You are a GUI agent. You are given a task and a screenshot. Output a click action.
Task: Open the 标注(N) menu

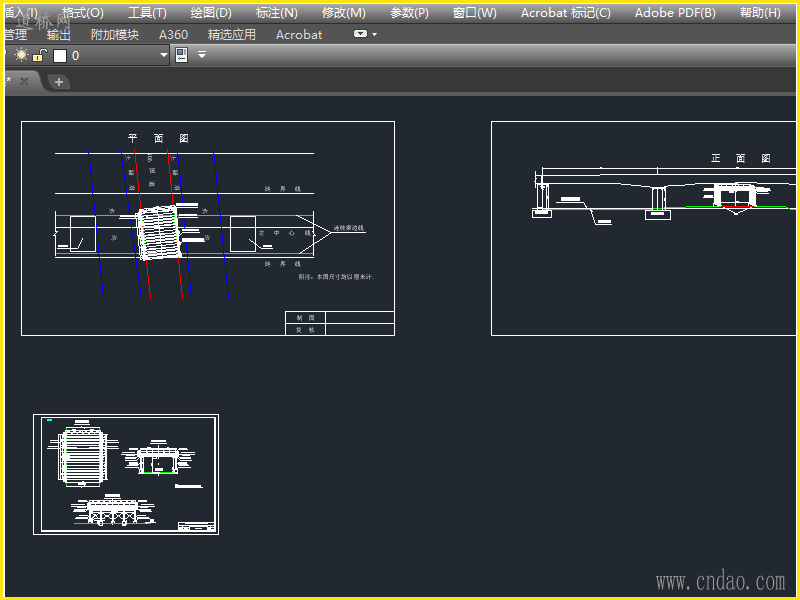[277, 13]
